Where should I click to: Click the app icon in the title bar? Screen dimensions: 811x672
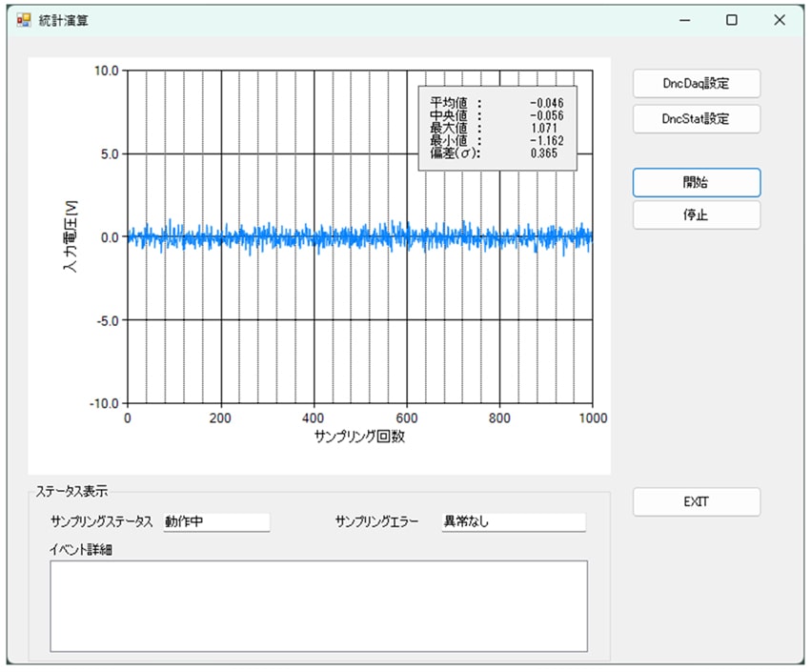pos(24,20)
